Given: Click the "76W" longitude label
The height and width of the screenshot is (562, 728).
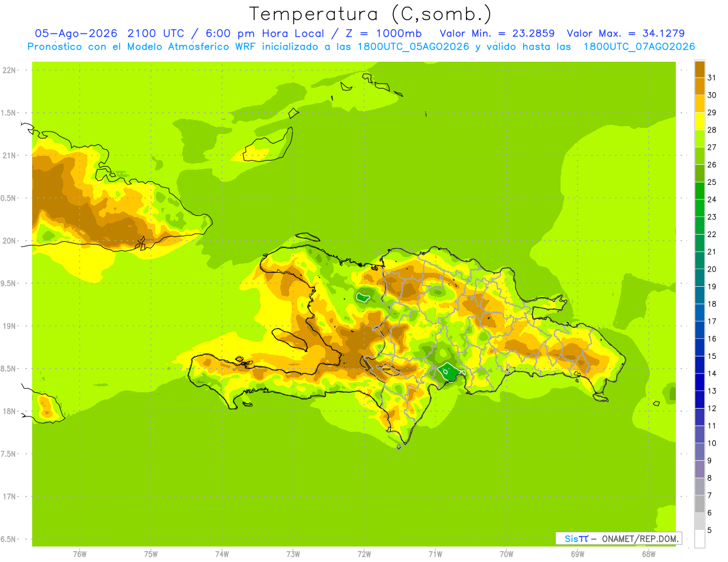Looking at the screenshot, I should tap(79, 555).
